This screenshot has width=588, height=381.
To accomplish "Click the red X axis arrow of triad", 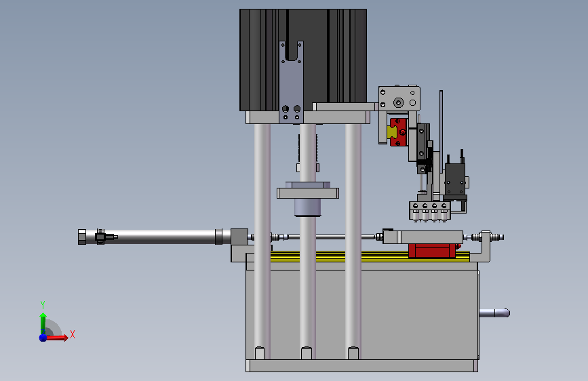I will coord(57,338).
